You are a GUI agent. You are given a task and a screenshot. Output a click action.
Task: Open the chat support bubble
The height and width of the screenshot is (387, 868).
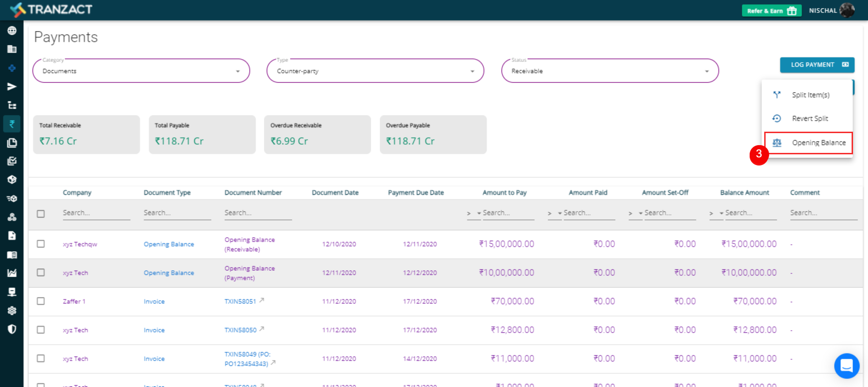coord(846,365)
